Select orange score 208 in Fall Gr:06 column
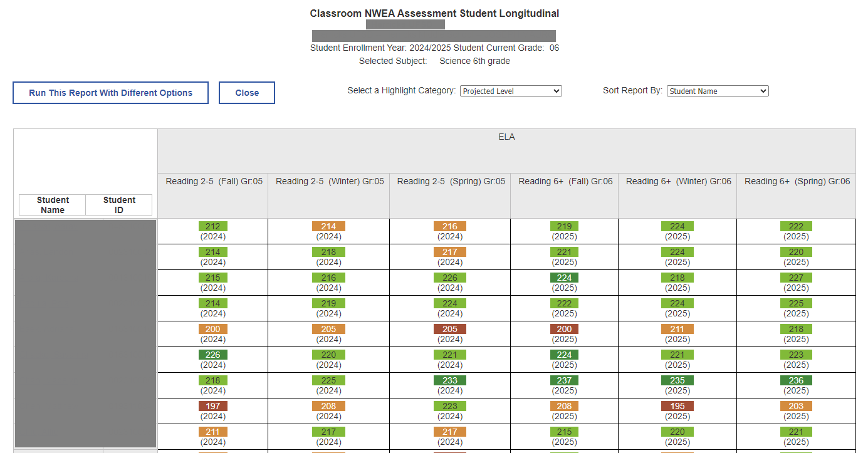The image size is (868, 453). [565, 406]
